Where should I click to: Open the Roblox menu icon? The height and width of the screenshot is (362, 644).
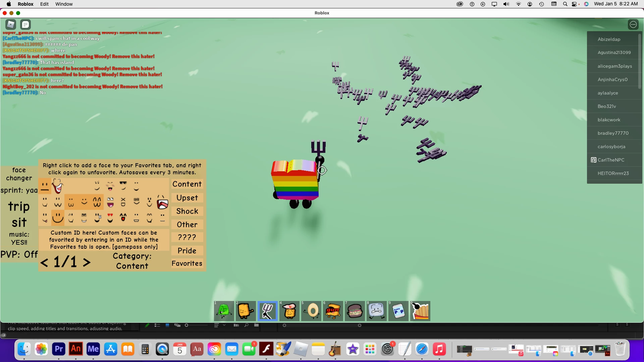point(11,24)
